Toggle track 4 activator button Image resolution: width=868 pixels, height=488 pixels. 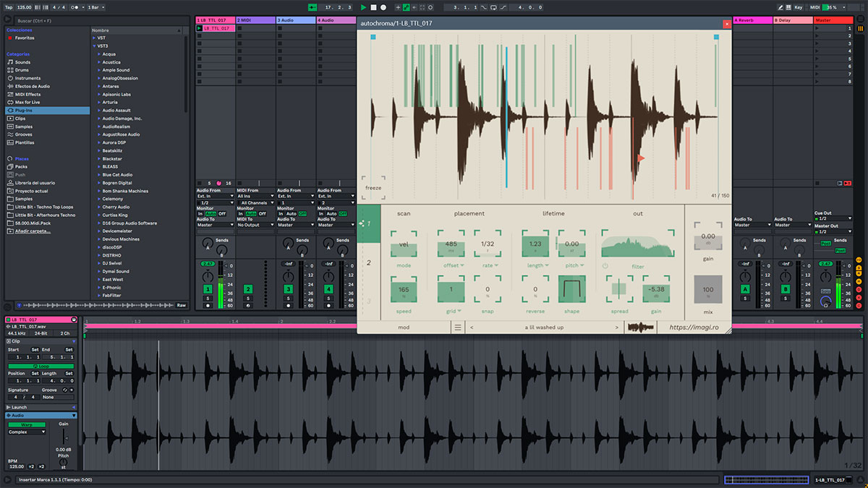tap(329, 289)
